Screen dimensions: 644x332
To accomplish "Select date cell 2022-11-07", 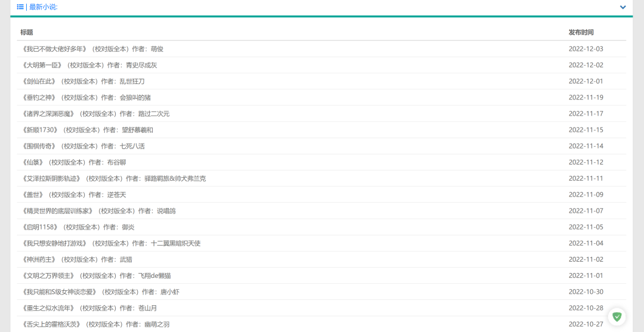I will pyautogui.click(x=586, y=211).
